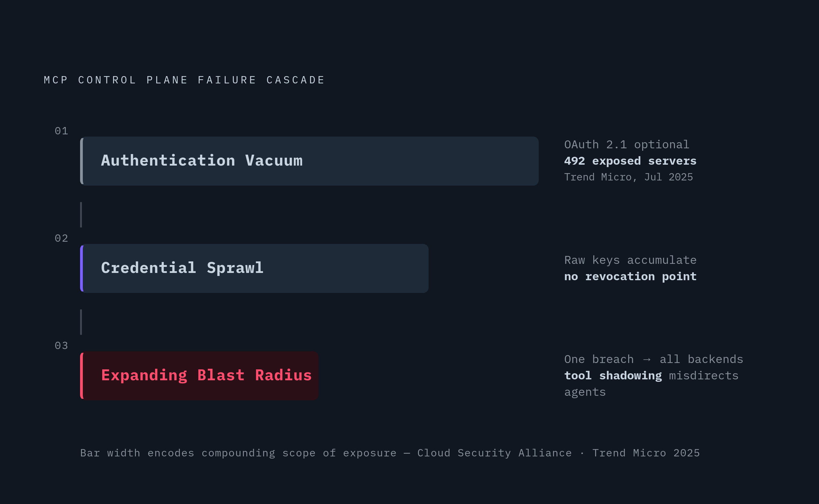Click the text 'One breach → all backends'
This screenshot has width=819, height=504.
click(x=654, y=359)
